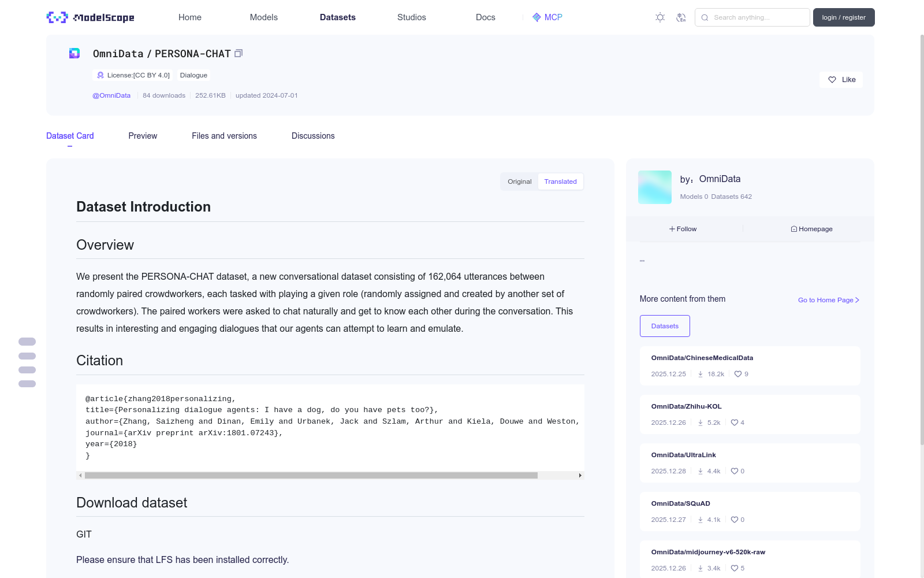
Task: Click the search magnifier icon
Action: [x=705, y=17]
